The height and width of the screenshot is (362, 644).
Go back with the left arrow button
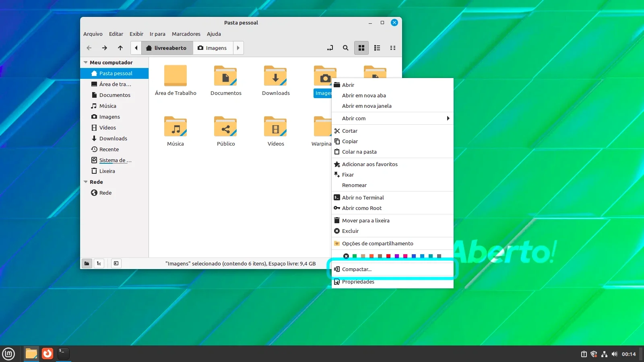pyautogui.click(x=89, y=48)
